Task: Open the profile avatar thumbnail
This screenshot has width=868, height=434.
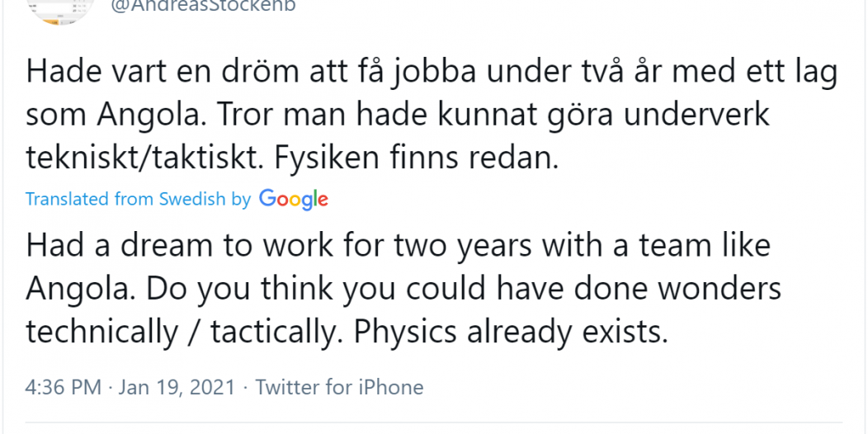Action: coord(60,11)
